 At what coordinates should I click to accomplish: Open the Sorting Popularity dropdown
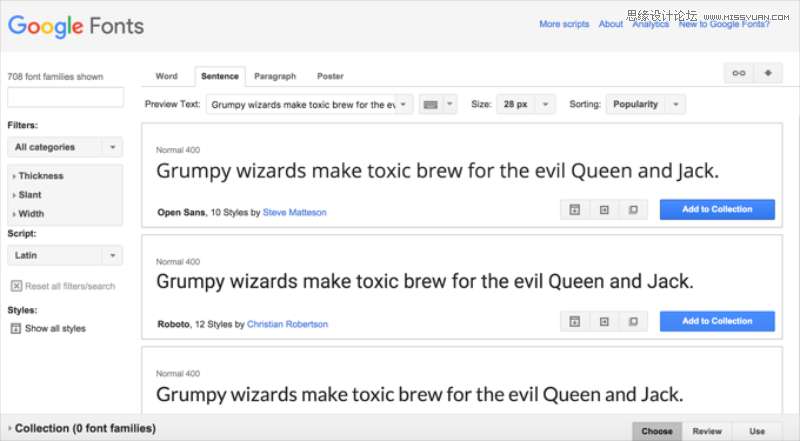(646, 104)
